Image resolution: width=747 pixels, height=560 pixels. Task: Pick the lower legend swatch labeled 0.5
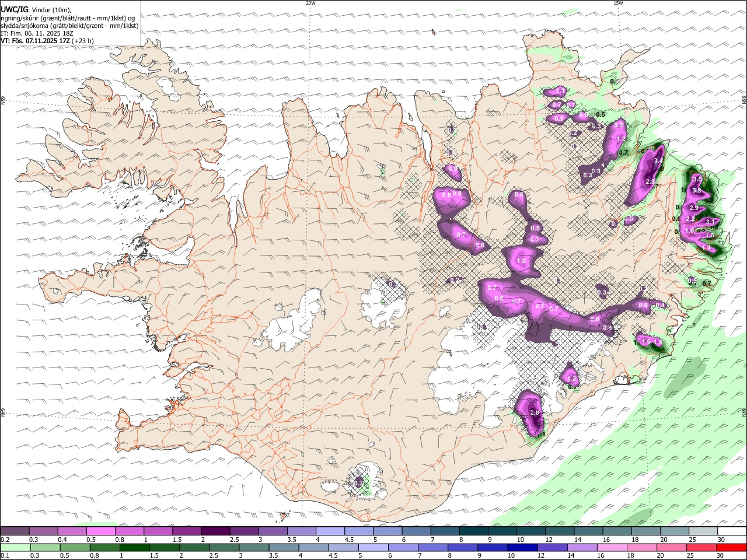75,548
